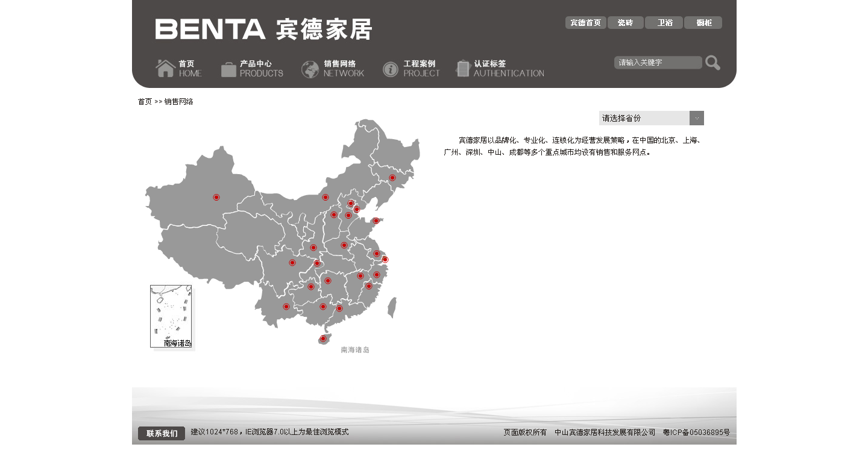The width and height of the screenshot is (868, 450).
Task: Click the globe Sales Network icon
Action: pos(310,69)
